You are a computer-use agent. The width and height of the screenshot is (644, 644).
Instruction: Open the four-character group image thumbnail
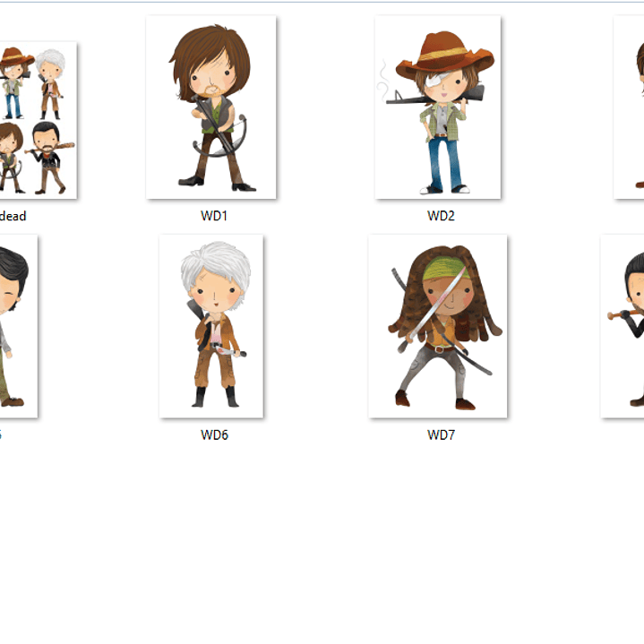point(39,120)
